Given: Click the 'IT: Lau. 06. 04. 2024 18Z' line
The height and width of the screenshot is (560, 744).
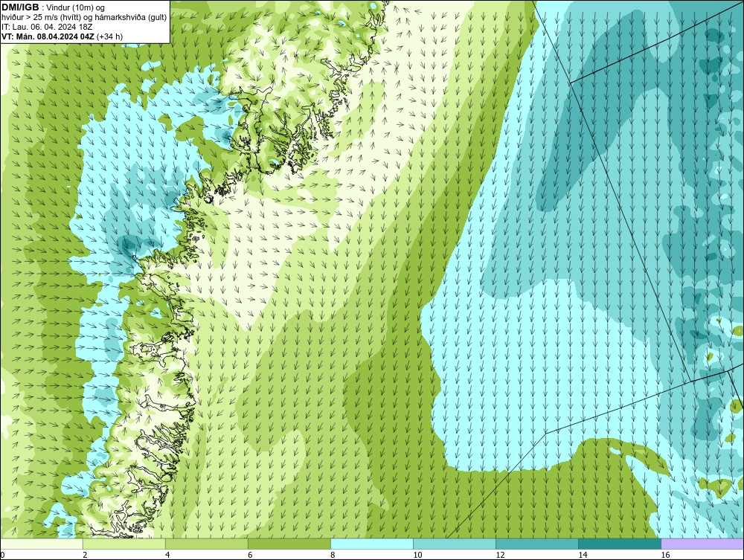Looking at the screenshot, I should point(46,27).
